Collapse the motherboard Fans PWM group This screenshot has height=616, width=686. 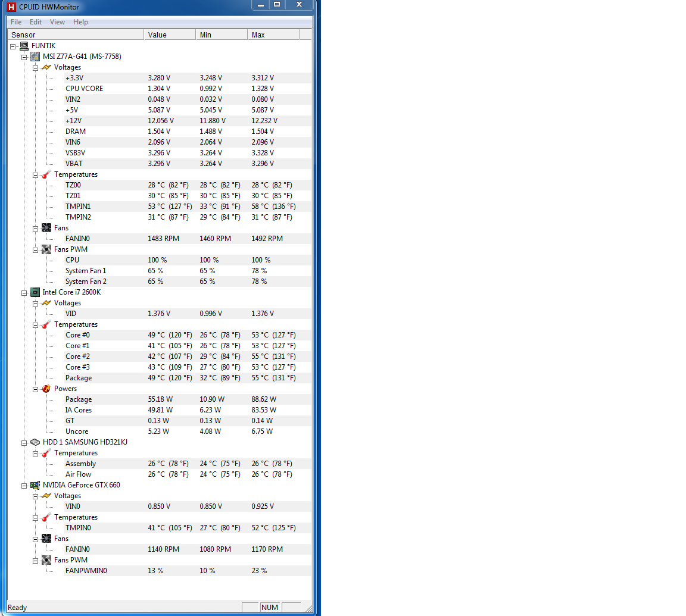pyautogui.click(x=36, y=250)
